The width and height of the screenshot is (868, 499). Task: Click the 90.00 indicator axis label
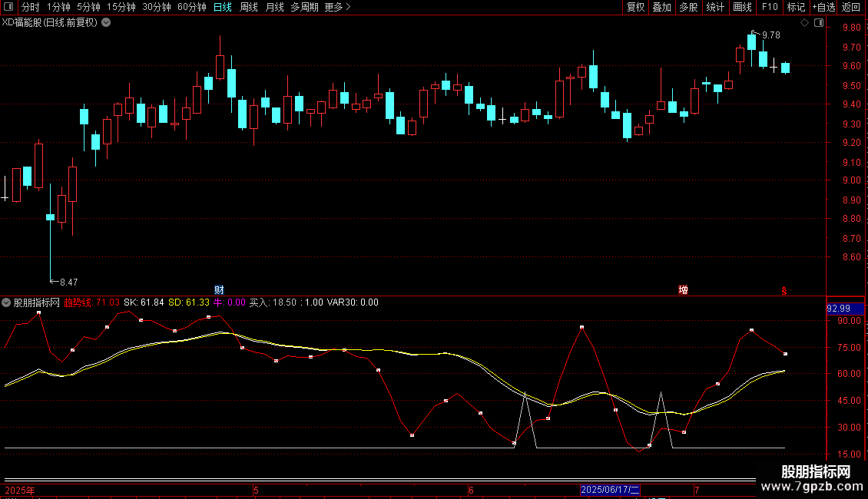point(849,321)
